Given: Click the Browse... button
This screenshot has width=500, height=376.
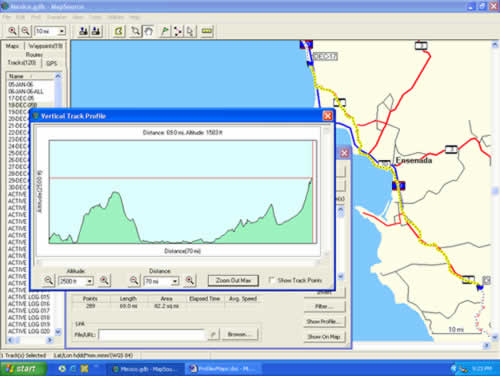Looking at the screenshot, I should pyautogui.click(x=239, y=334).
